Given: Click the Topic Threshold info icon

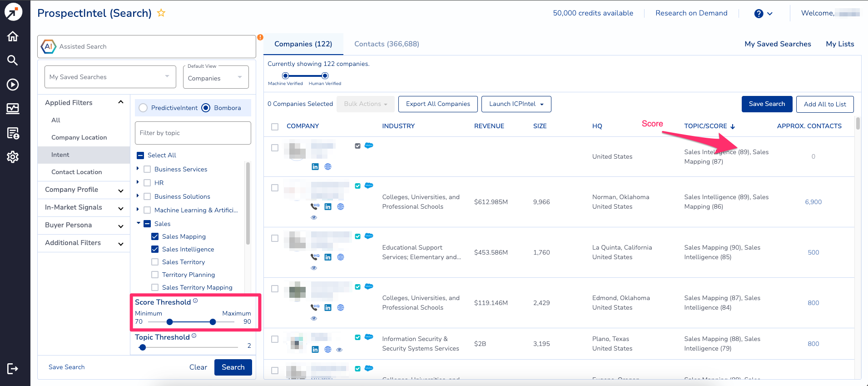Looking at the screenshot, I should pyautogui.click(x=194, y=336).
